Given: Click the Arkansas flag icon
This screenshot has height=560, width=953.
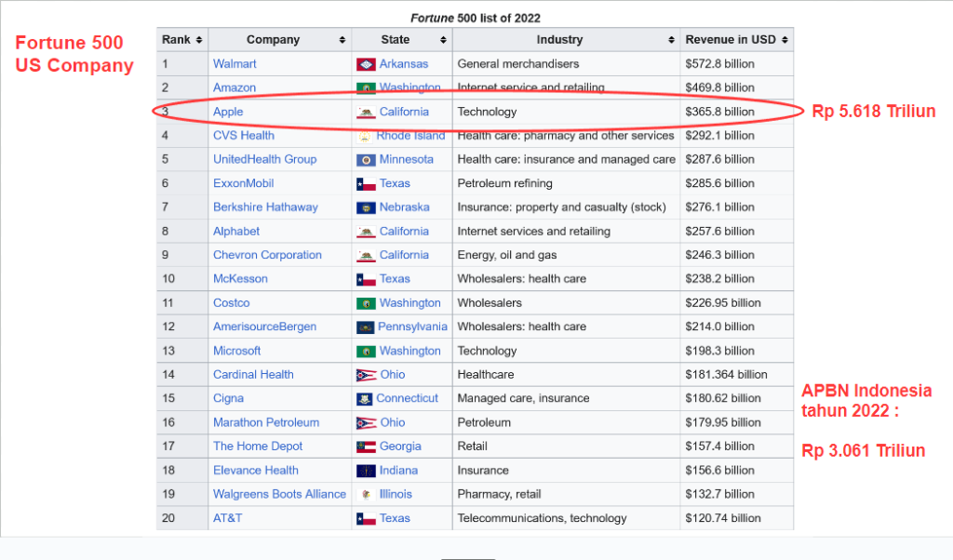Looking at the screenshot, I should 366,64.
